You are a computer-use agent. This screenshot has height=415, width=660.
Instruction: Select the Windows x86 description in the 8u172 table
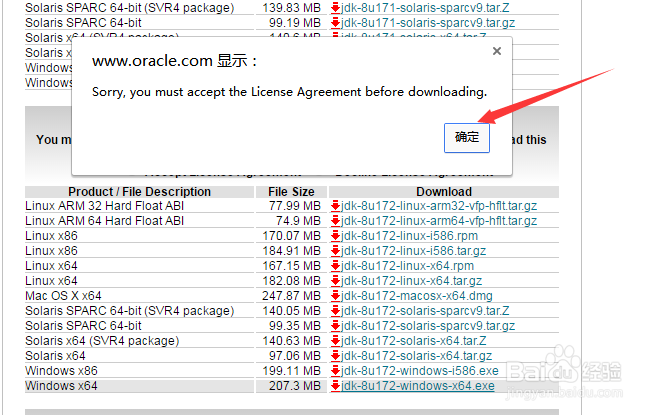pyautogui.click(x=61, y=371)
